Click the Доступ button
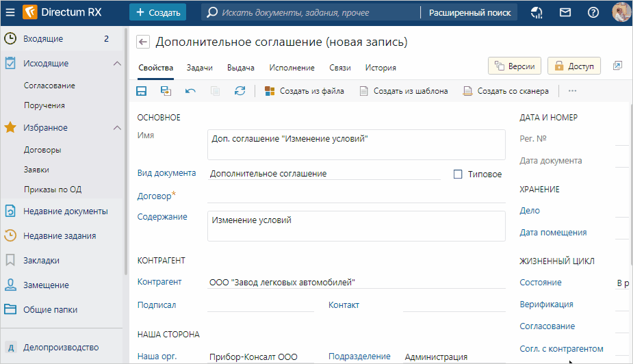 [573, 66]
